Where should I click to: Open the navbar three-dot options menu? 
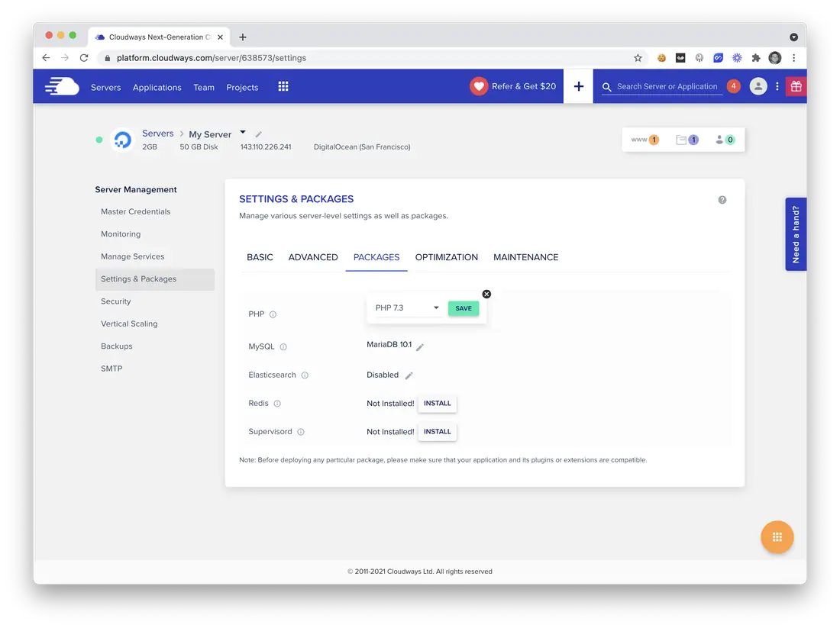(x=777, y=86)
